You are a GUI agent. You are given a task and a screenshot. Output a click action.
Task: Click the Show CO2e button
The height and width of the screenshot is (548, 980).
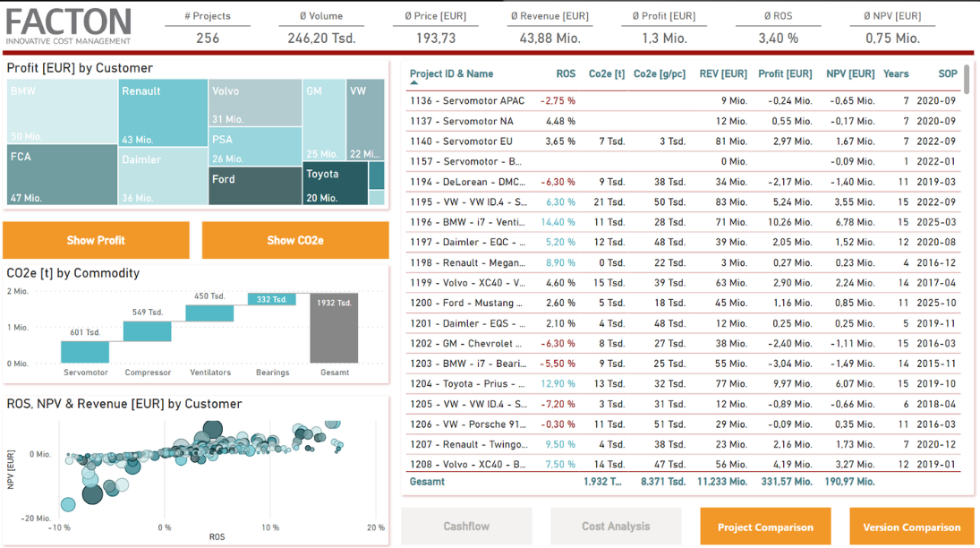click(x=294, y=240)
